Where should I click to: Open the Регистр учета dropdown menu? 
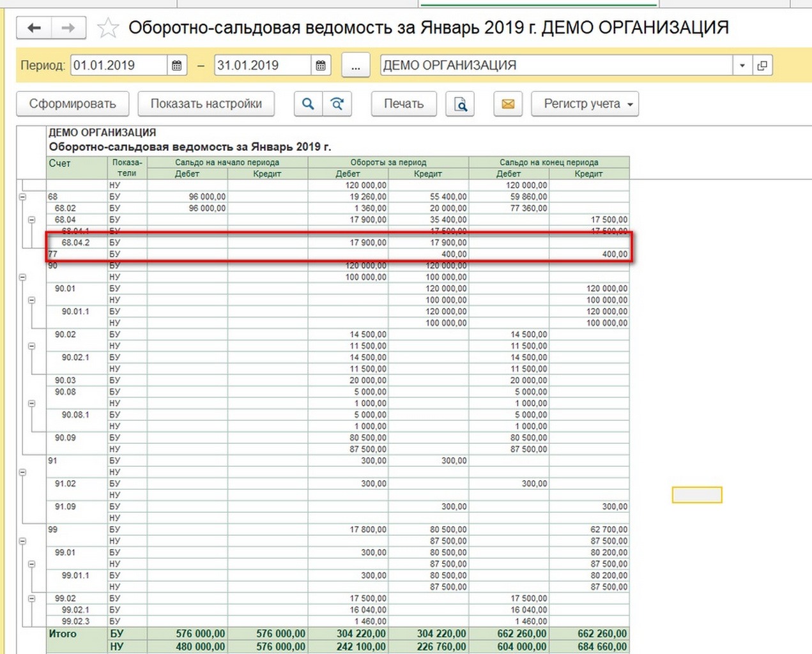point(585,104)
